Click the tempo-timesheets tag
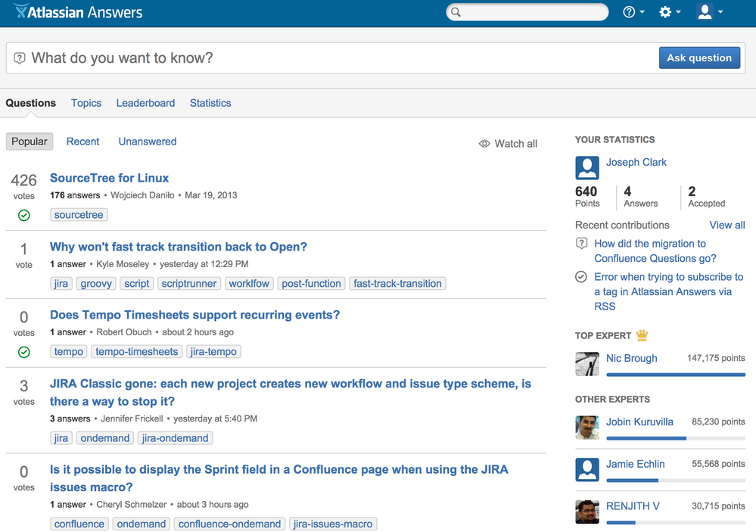The image size is (756, 532). click(x=137, y=352)
